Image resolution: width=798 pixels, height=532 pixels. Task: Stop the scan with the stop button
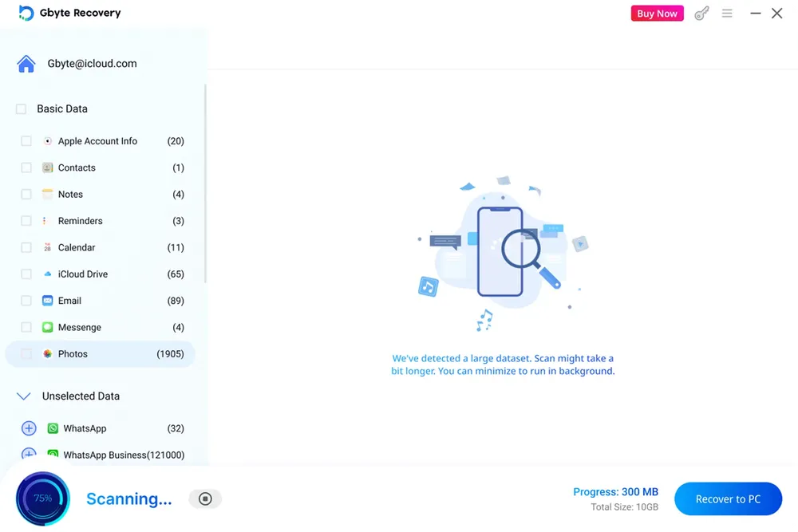pos(205,499)
